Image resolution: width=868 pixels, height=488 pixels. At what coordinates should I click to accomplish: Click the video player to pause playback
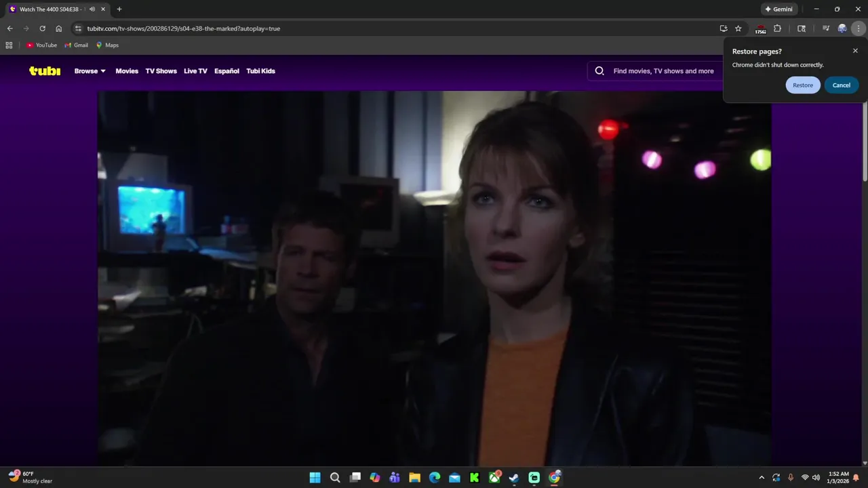tap(434, 278)
